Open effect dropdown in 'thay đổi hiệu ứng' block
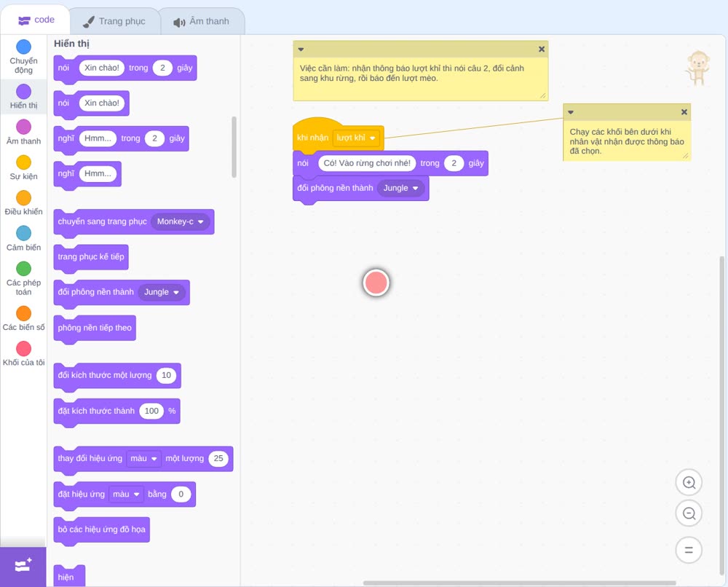Screen dimensions: 728x587 [144, 458]
